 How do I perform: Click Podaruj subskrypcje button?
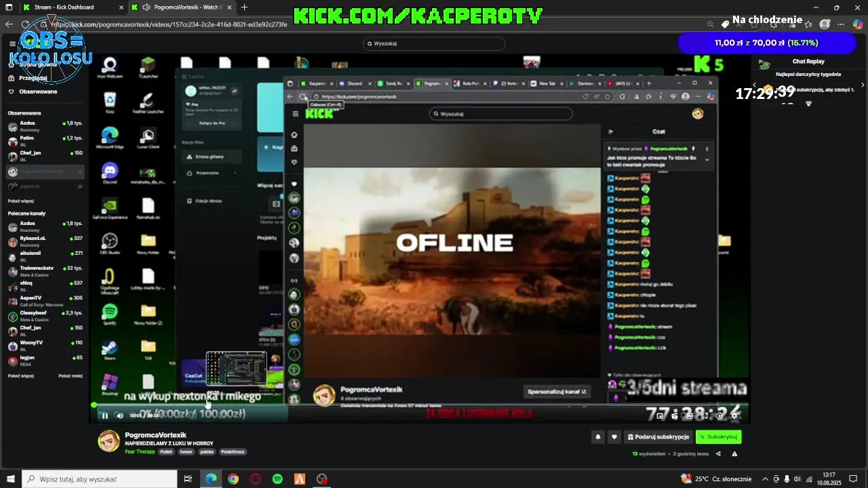point(658,437)
